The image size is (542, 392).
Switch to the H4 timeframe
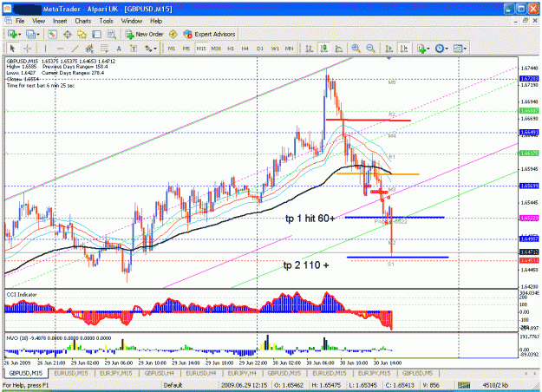245,49
